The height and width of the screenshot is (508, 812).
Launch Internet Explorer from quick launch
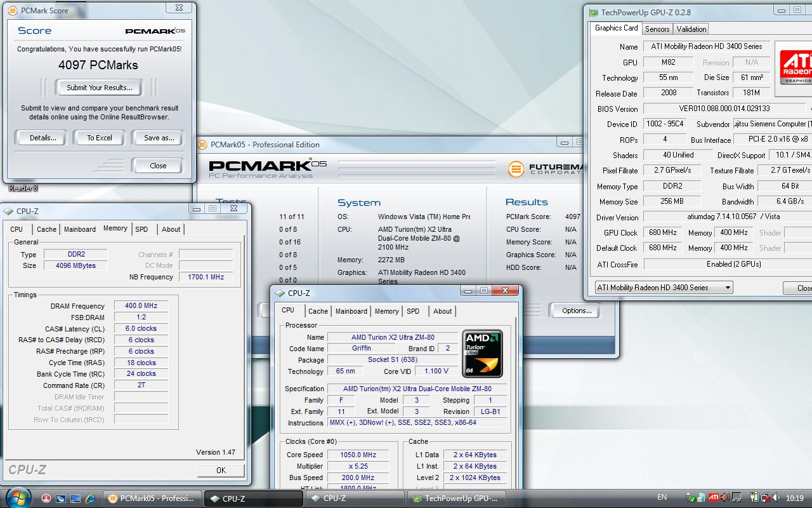(x=90, y=498)
